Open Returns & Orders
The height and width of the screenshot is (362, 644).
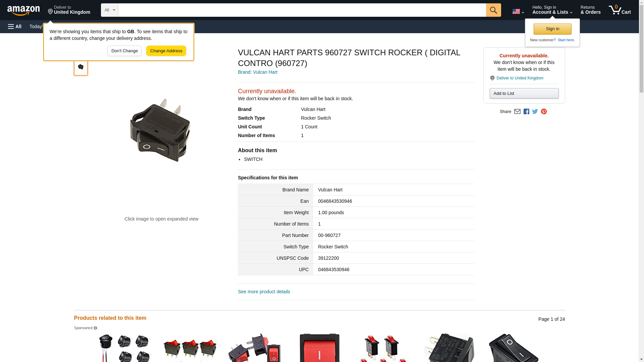[590, 10]
